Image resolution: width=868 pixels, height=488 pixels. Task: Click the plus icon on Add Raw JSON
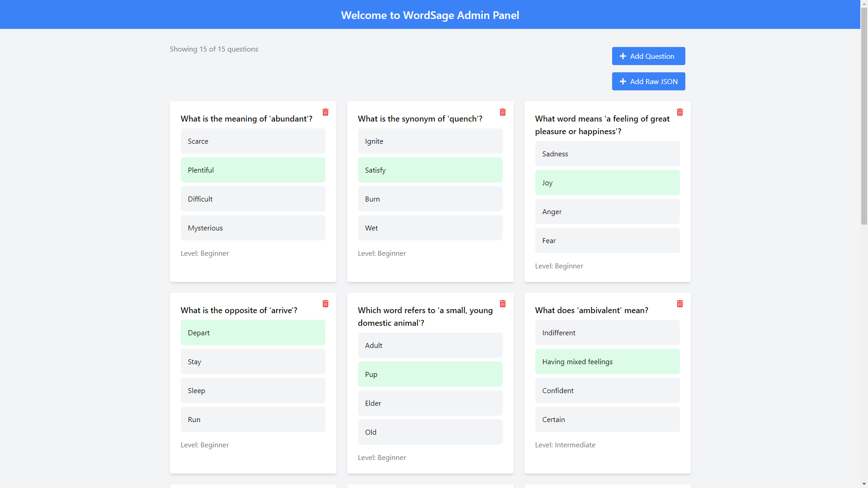[623, 81]
